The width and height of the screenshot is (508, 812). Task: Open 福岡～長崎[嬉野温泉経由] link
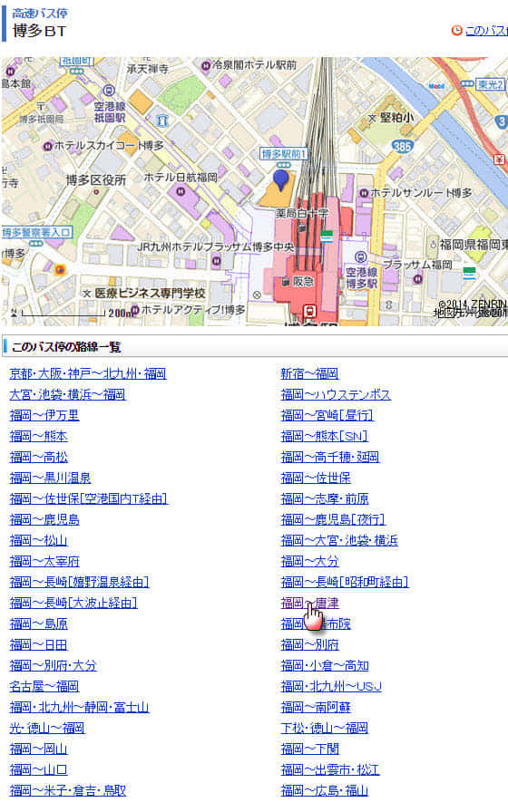point(79,582)
